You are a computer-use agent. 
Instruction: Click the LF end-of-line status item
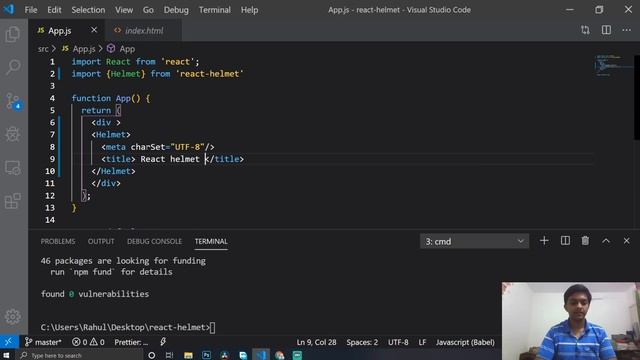[422, 342]
